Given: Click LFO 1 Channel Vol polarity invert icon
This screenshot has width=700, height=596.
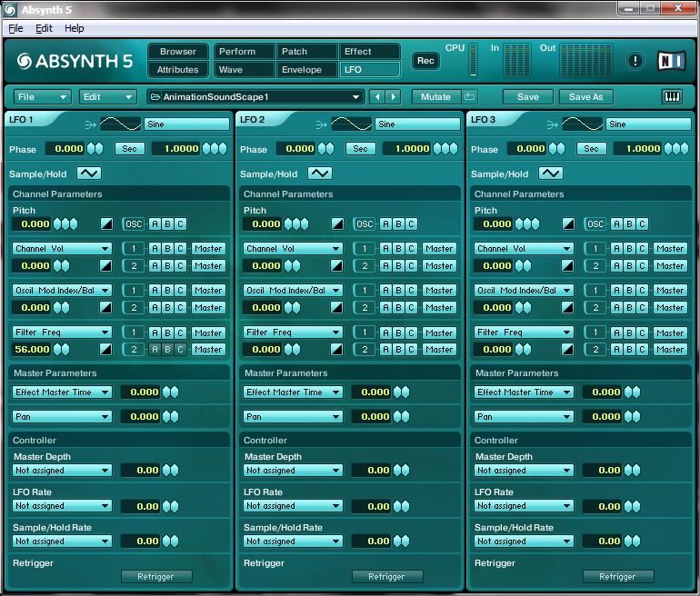Looking at the screenshot, I should click(x=105, y=266).
